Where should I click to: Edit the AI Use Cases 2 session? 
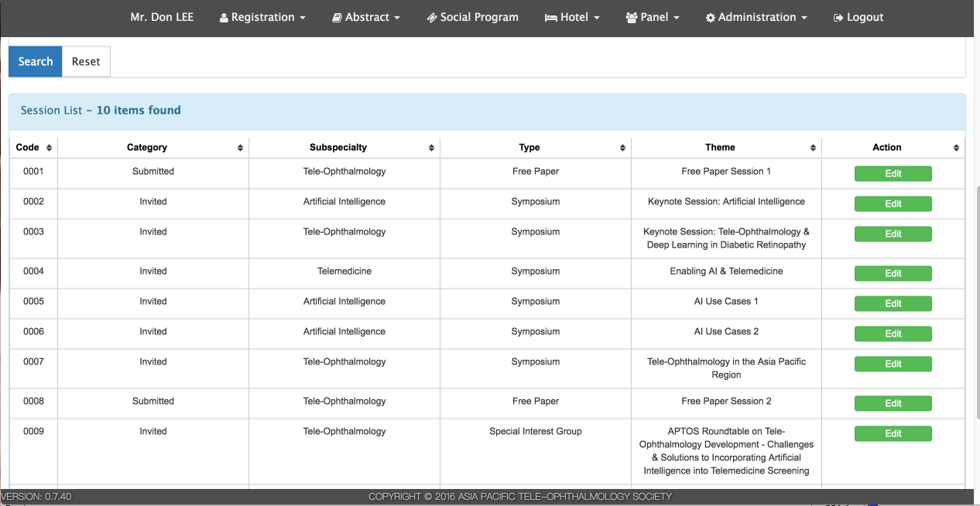(893, 334)
